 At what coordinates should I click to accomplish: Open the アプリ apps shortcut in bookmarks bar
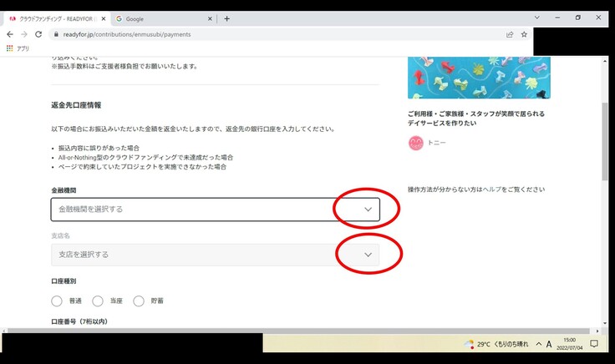pyautogui.click(x=18, y=48)
